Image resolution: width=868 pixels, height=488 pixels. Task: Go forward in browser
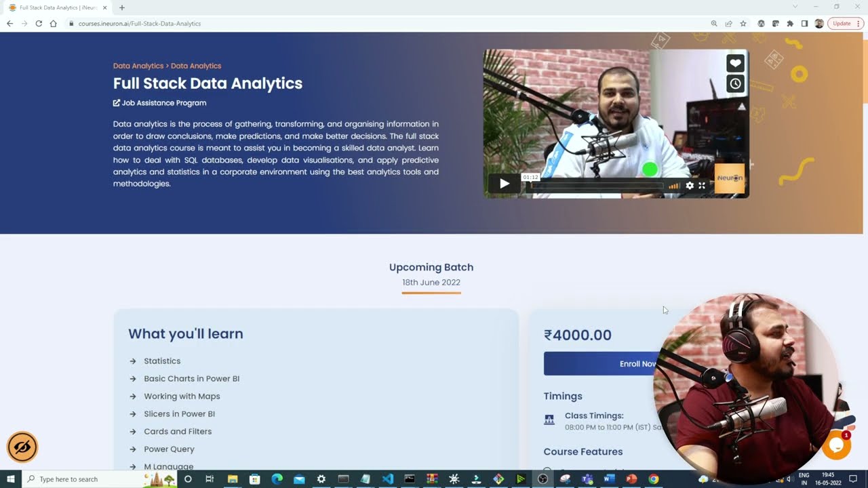(24, 23)
